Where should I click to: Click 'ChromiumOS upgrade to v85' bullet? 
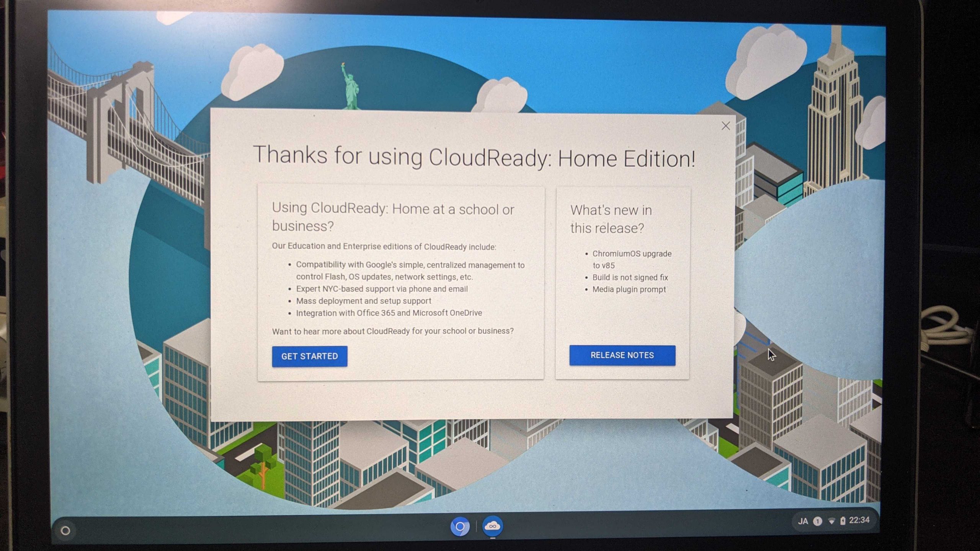(632, 259)
